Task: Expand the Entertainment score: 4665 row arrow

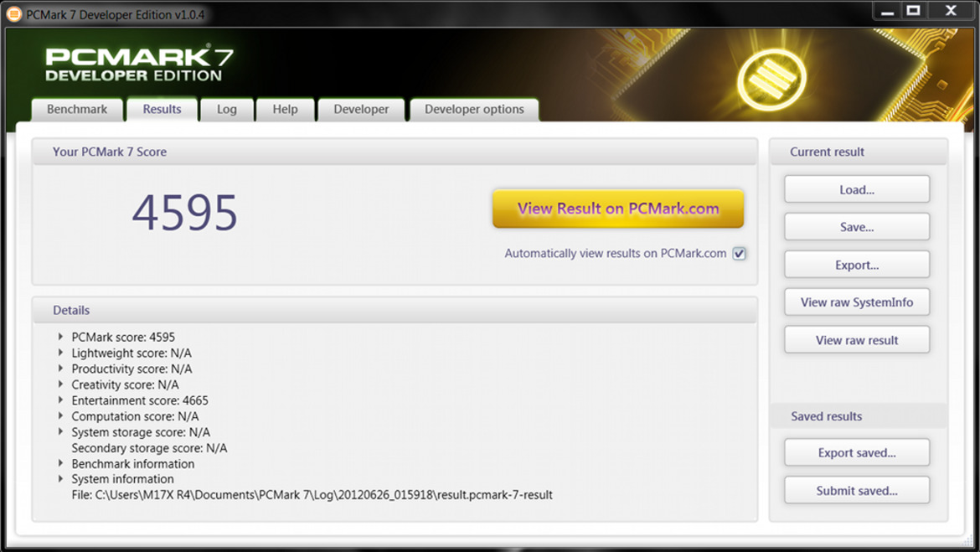Action: point(60,400)
